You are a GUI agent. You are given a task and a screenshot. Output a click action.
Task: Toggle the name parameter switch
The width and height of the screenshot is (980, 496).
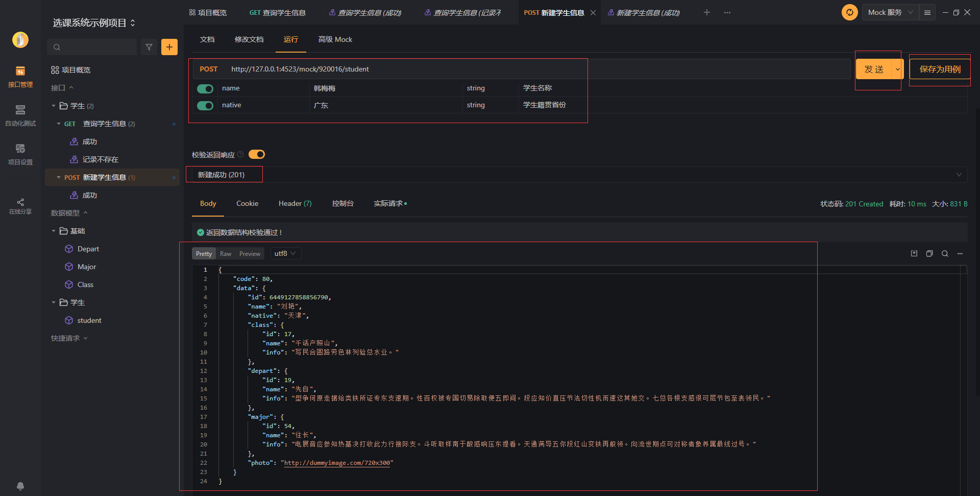(205, 89)
